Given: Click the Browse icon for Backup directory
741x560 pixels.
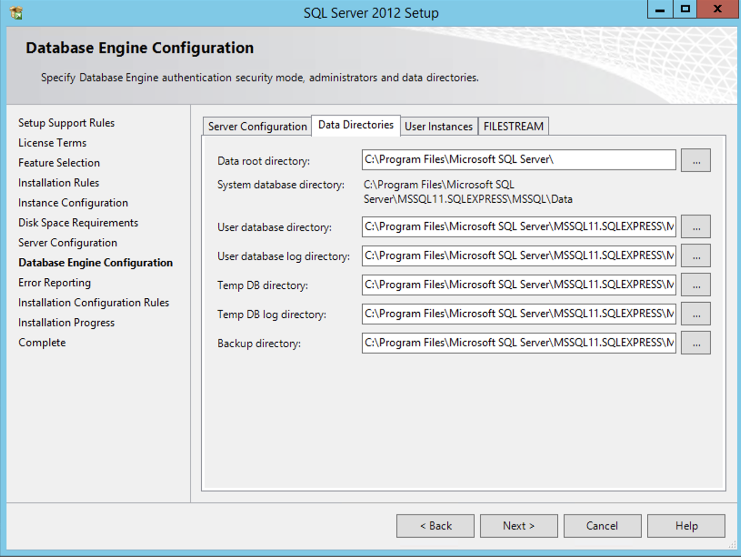Looking at the screenshot, I should (x=696, y=343).
